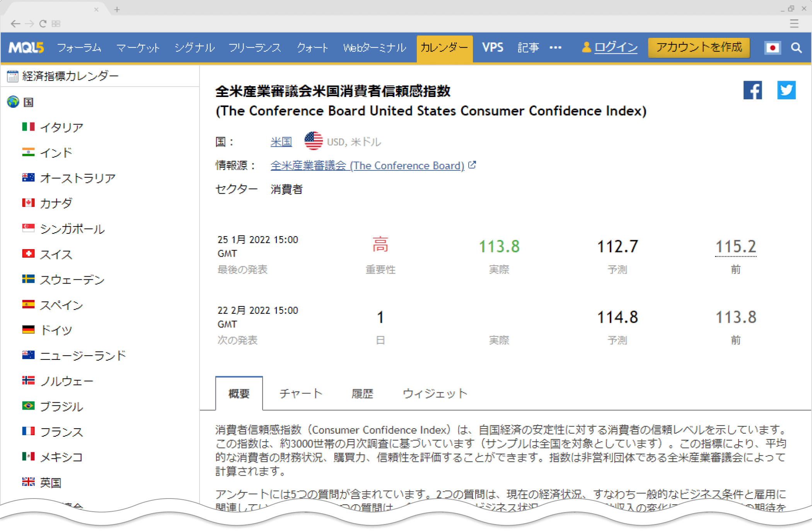Open the フリーランス menu item
Image resolution: width=812 pixels, height=531 pixels.
click(x=255, y=48)
